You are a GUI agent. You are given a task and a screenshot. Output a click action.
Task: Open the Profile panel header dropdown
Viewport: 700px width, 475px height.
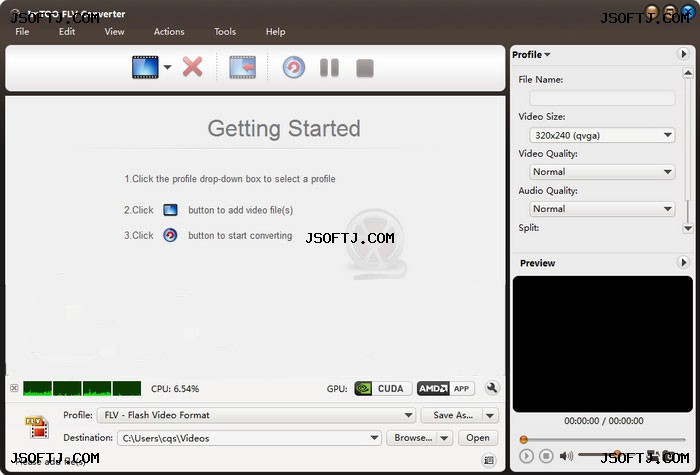tap(531, 54)
